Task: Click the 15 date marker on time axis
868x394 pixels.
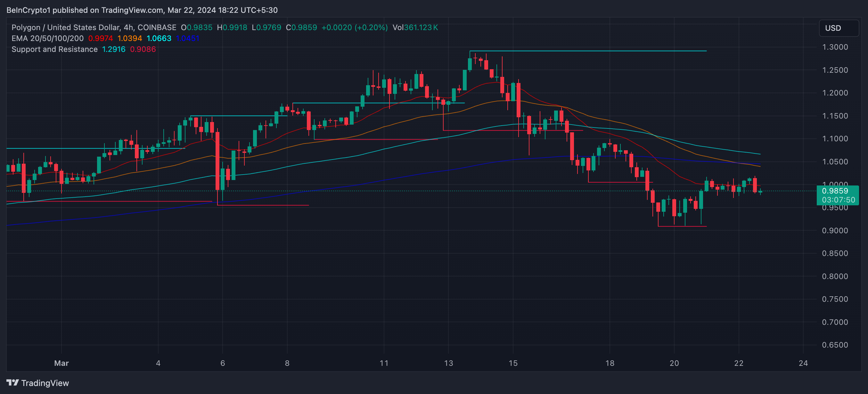Action: point(513,363)
